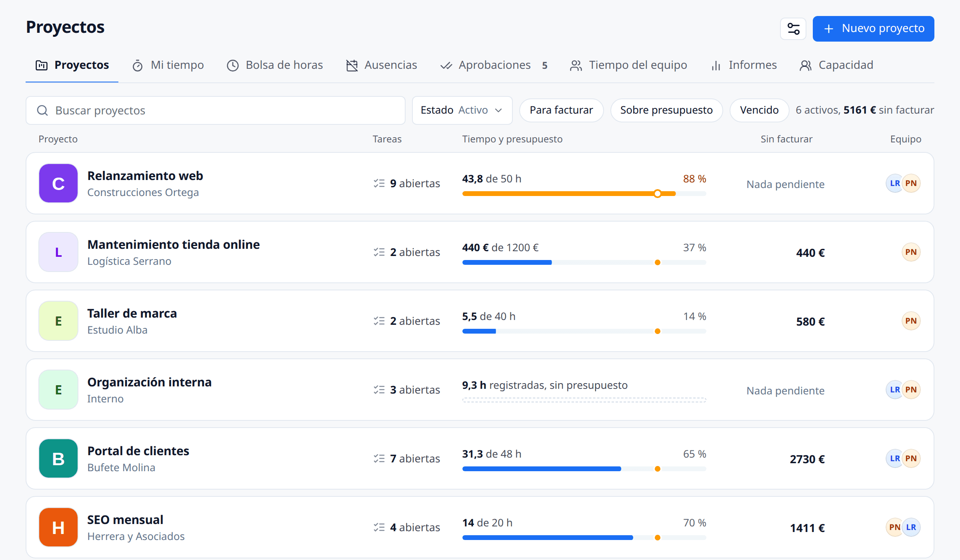Open the Aprobaciones tab
This screenshot has width=960, height=560.
pos(494,65)
